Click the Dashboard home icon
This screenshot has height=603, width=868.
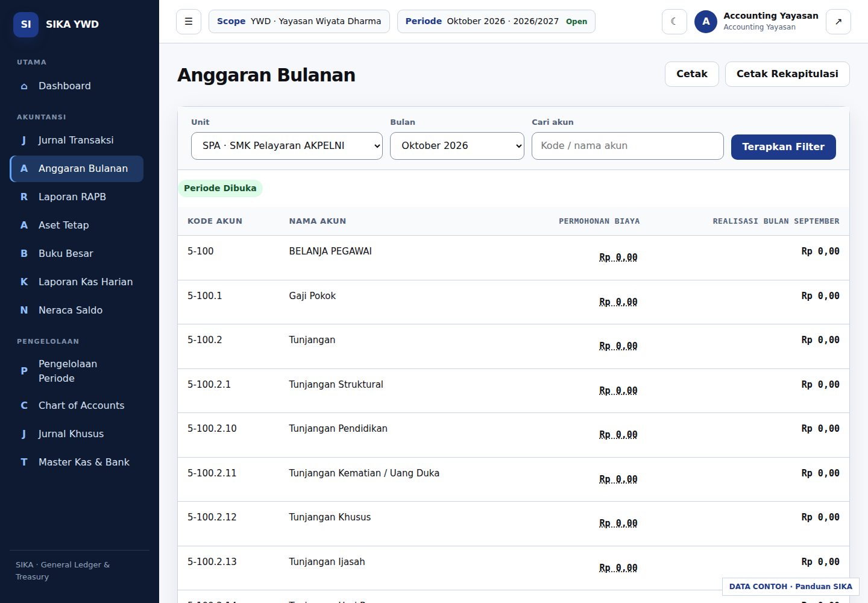point(24,86)
